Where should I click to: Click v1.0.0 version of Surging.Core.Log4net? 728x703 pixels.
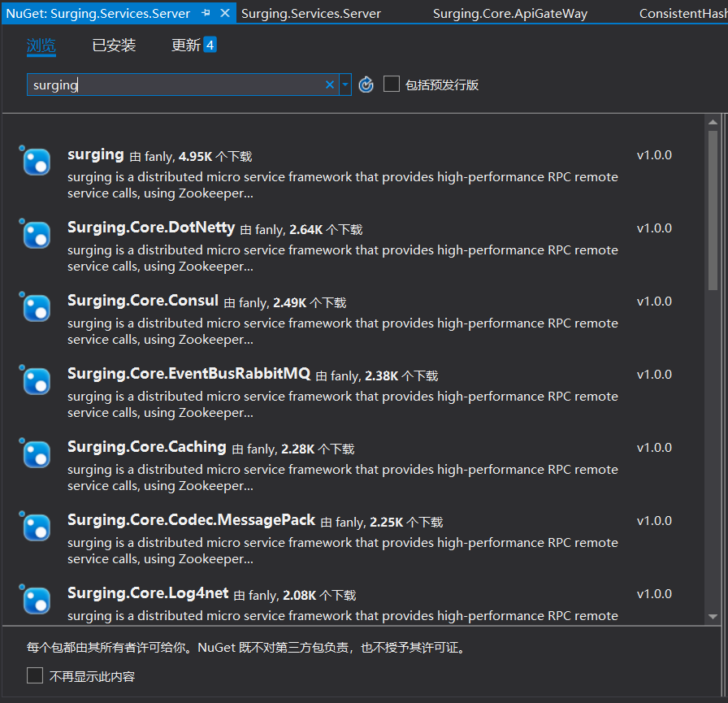click(x=654, y=594)
